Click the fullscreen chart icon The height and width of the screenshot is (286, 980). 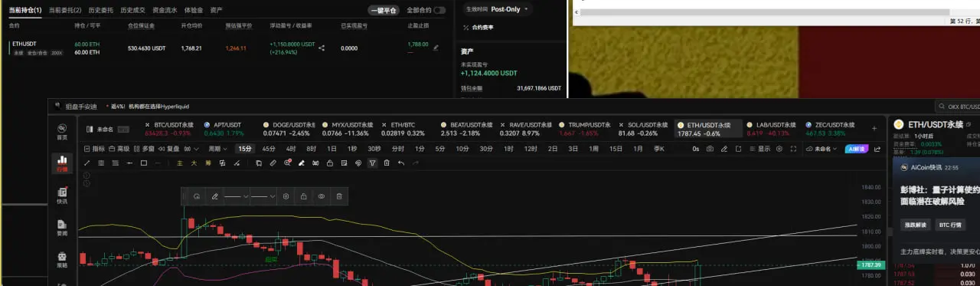pyautogui.click(x=793, y=149)
